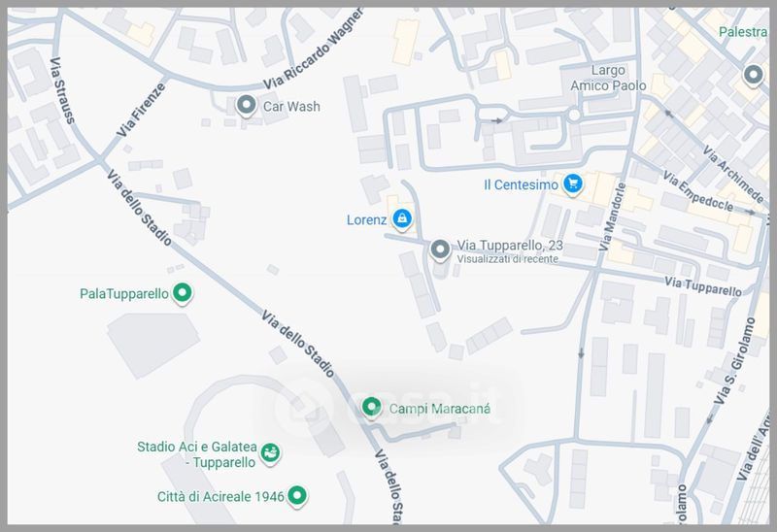The height and width of the screenshot is (532, 777).
Task: Click the gray pin below Palestra
Action: tap(754, 76)
